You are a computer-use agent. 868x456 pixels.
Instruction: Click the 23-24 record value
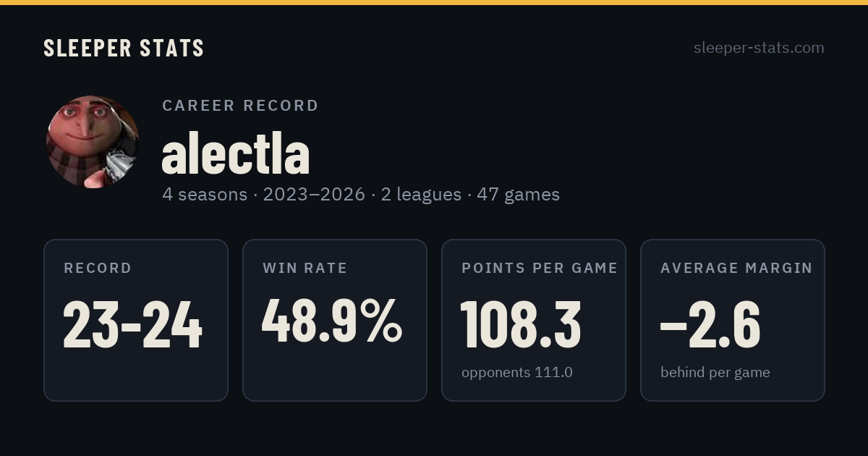tap(132, 325)
